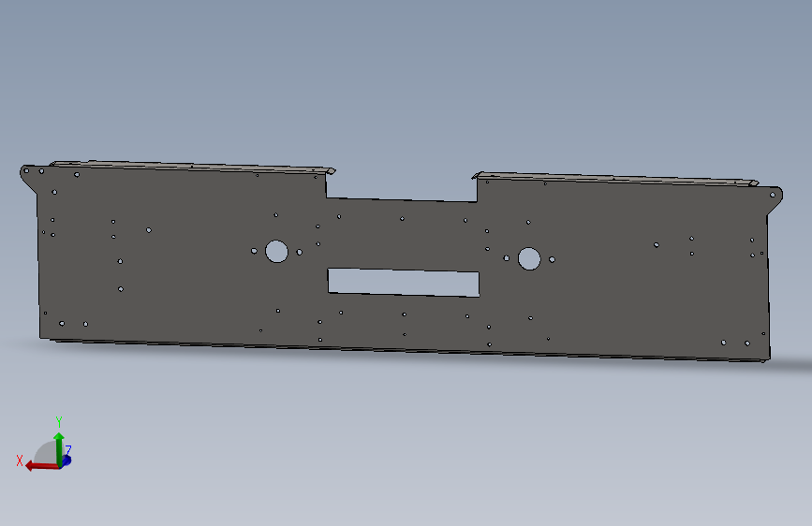Select the central rectangular cutout in the plate

point(404,282)
